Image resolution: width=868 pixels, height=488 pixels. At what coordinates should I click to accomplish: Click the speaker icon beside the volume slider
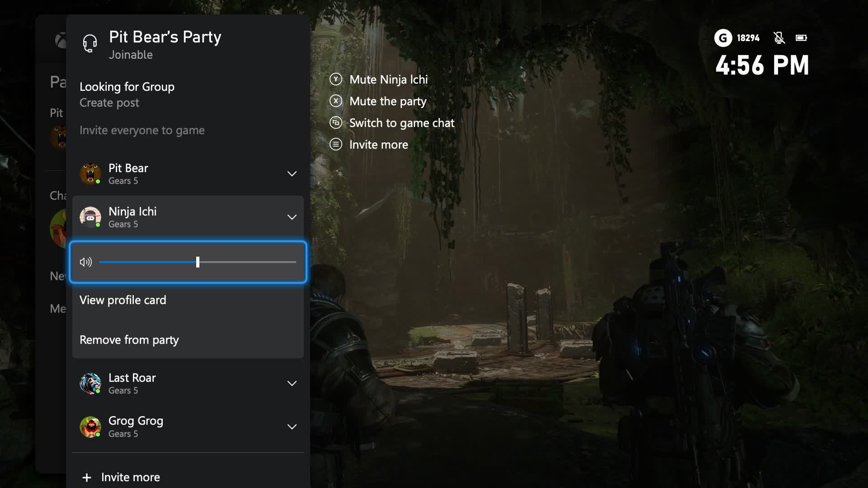[x=85, y=262]
